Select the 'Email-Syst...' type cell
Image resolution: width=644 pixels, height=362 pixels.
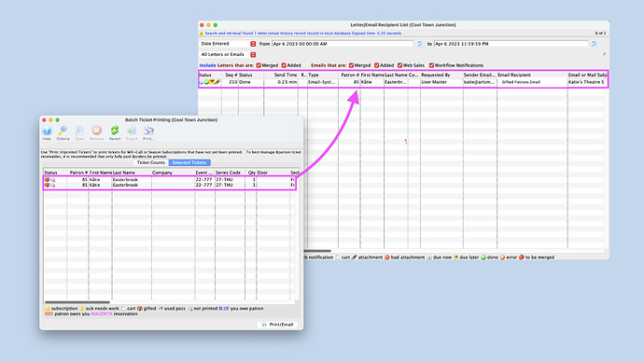(323, 82)
